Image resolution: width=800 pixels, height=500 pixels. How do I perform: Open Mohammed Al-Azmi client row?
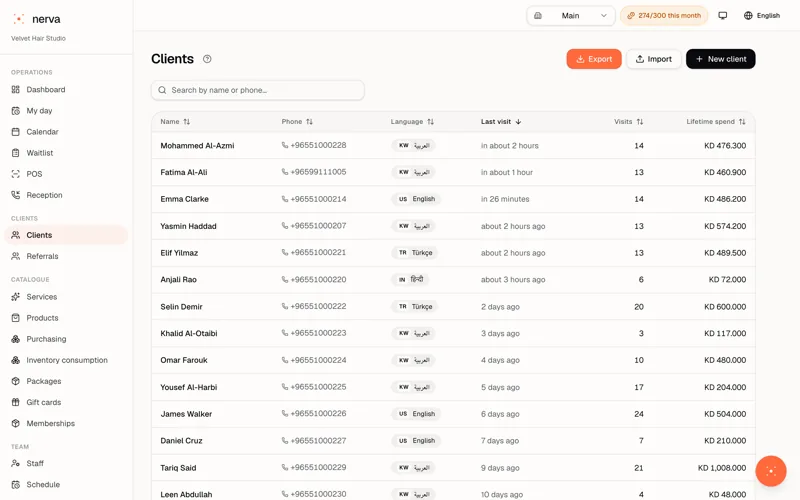coord(453,146)
